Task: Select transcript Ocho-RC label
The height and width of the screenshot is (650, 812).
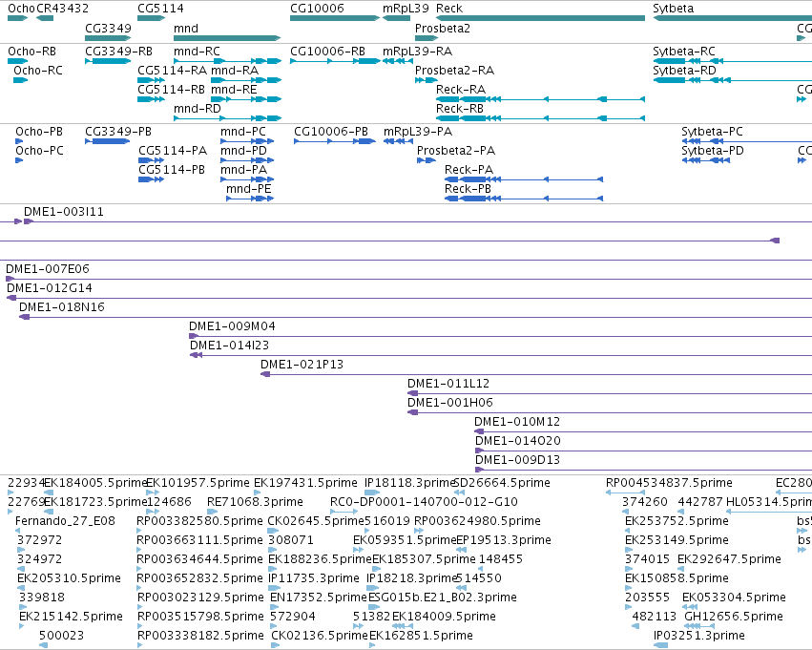Action: pyautogui.click(x=38, y=71)
